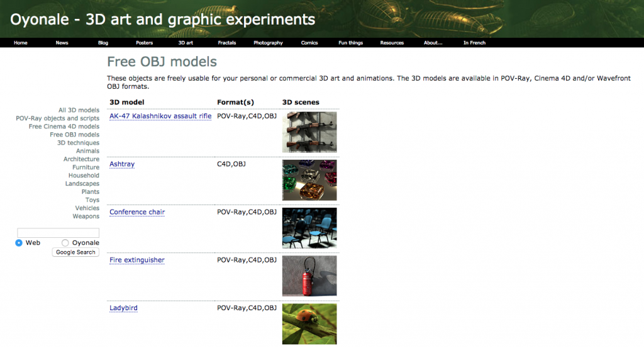
Task: Click the Ladybird scene thumbnail
Action: [x=309, y=323]
